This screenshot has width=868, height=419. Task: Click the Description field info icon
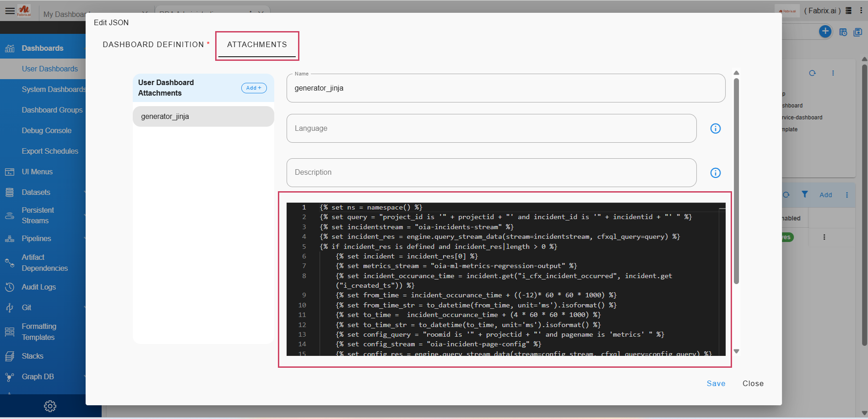pos(715,173)
